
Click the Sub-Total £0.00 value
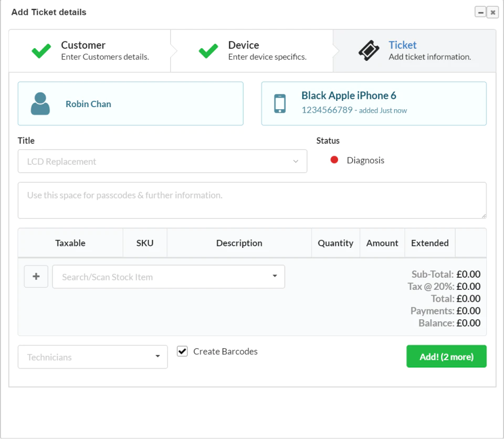468,274
